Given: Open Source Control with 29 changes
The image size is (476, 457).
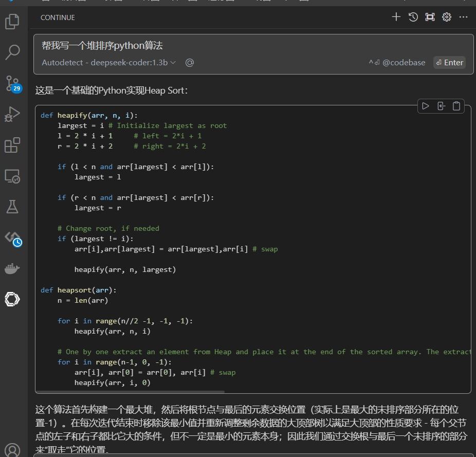Looking at the screenshot, I should click(13, 84).
